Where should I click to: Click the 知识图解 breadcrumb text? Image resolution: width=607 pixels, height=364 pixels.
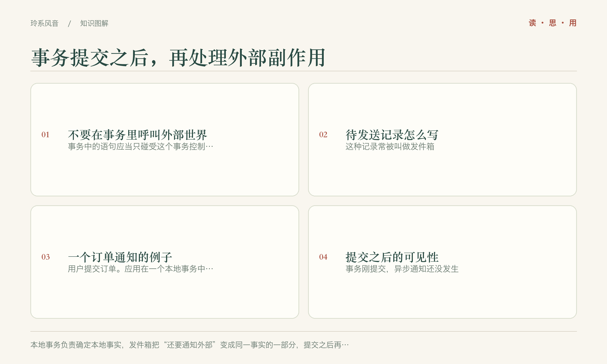(x=94, y=23)
